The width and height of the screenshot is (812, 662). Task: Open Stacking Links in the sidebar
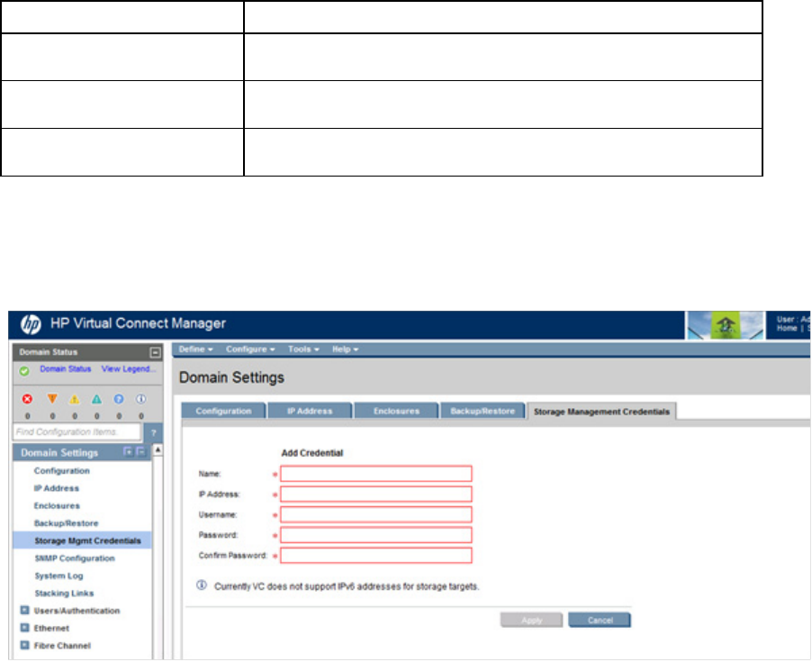pyautogui.click(x=64, y=594)
